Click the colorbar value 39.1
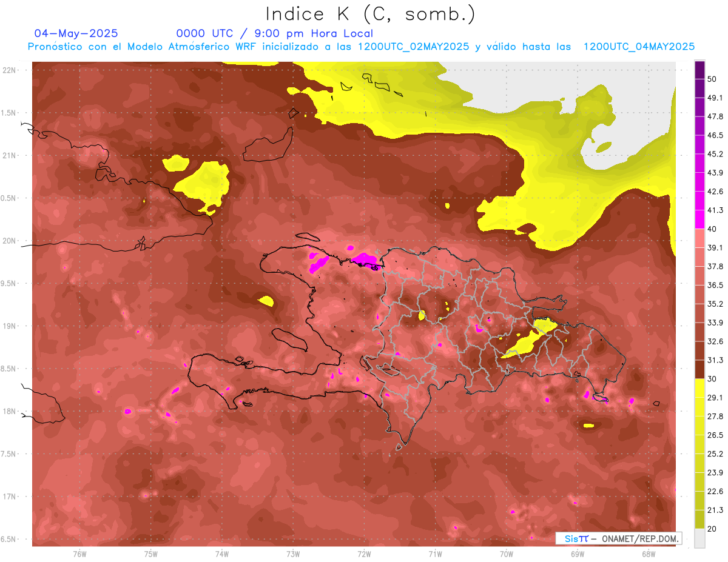The image size is (728, 562). (x=715, y=247)
